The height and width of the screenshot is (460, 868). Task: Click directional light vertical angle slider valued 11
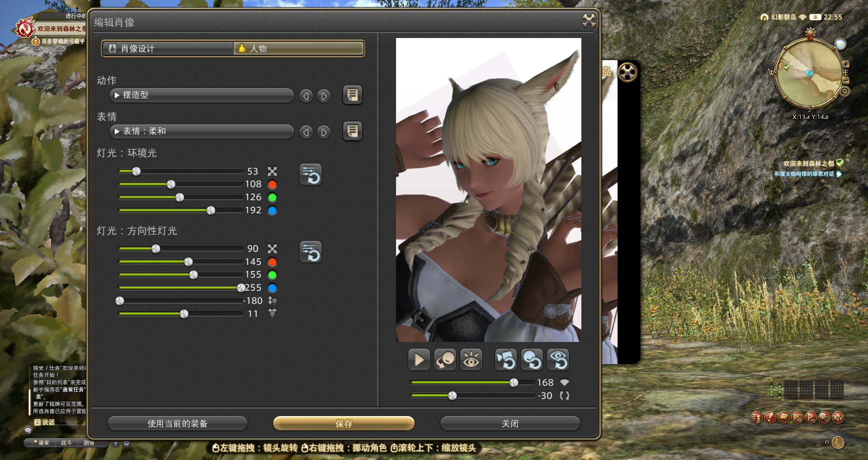[x=181, y=314]
